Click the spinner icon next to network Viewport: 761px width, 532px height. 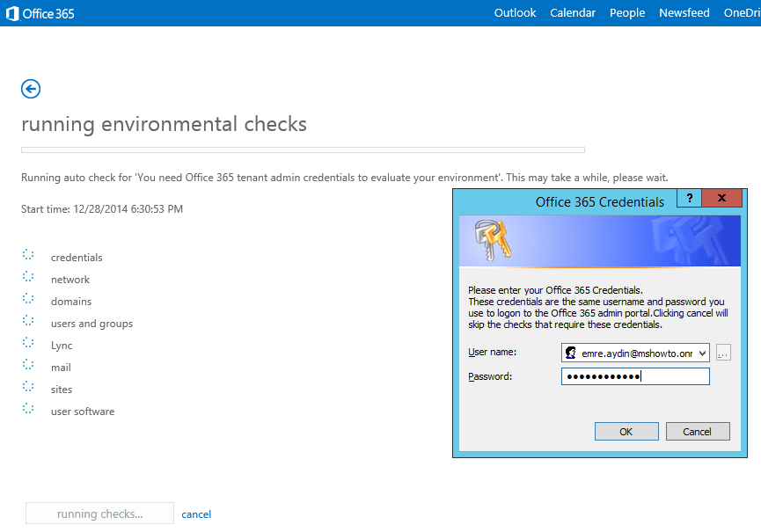coord(28,277)
